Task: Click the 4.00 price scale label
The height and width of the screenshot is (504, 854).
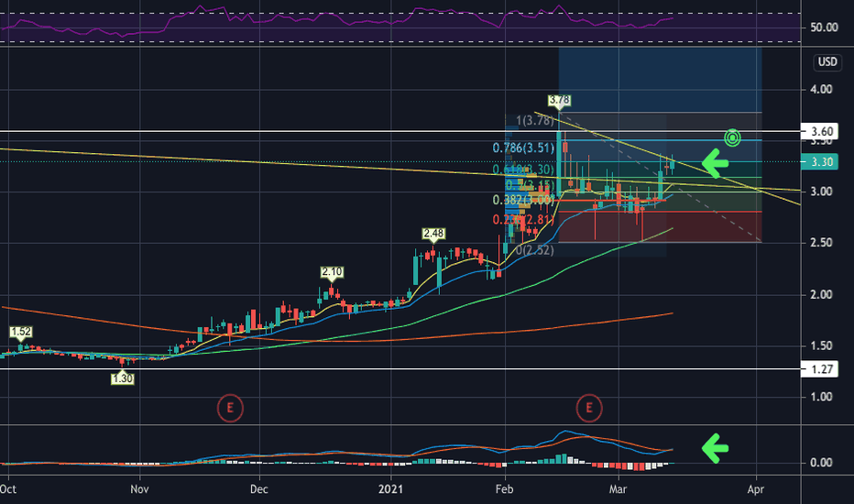Action: [x=821, y=90]
